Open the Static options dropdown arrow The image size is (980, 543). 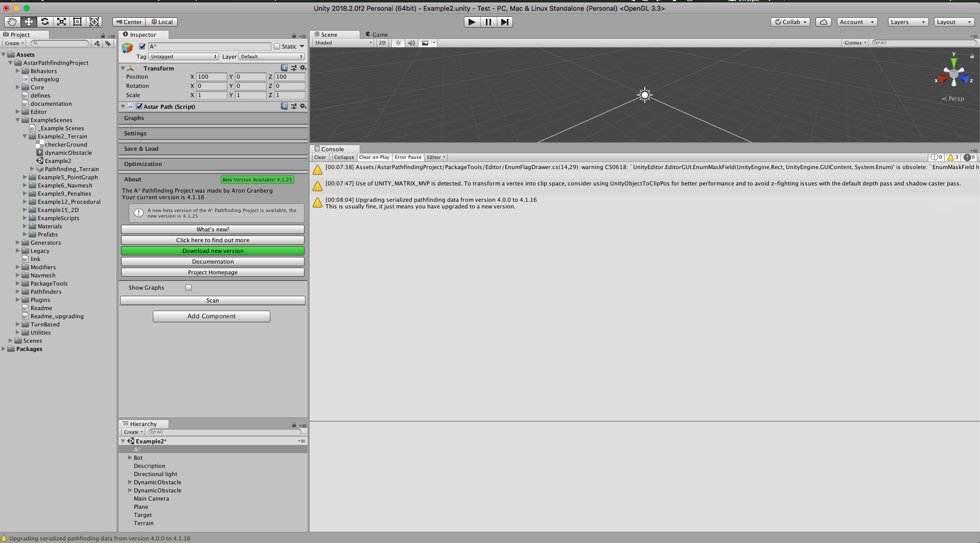(x=302, y=46)
